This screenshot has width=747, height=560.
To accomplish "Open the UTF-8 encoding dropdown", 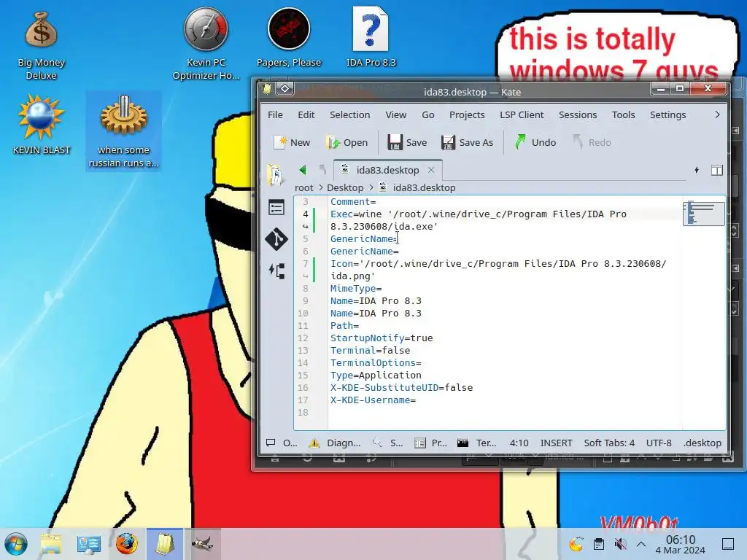I will 659,443.
